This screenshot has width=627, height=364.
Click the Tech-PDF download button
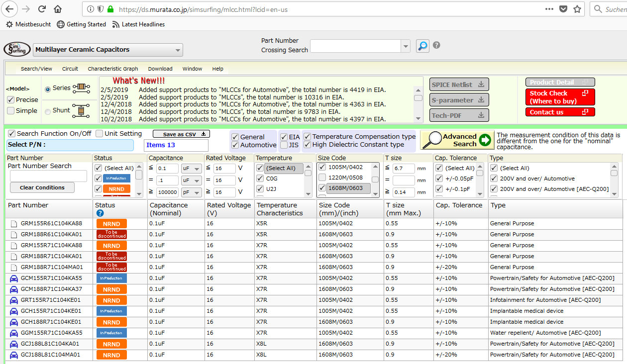(x=459, y=115)
